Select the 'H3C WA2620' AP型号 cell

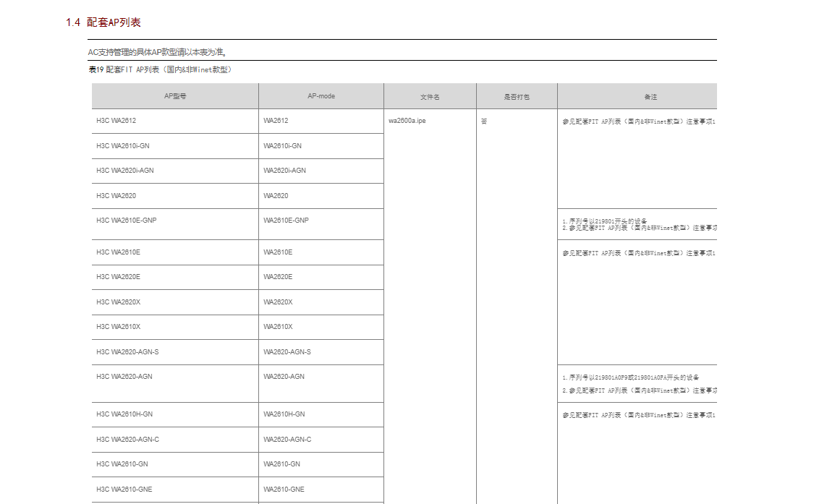click(175, 196)
